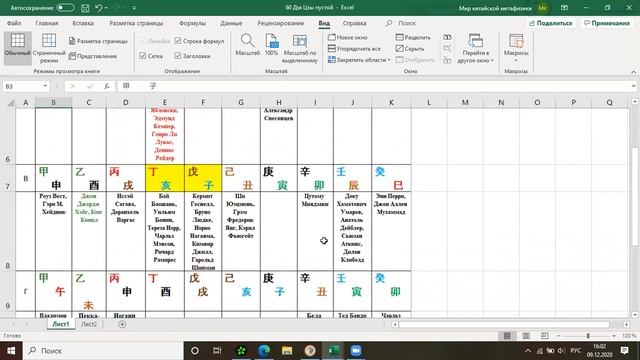Click the Макросы icon

(516, 41)
